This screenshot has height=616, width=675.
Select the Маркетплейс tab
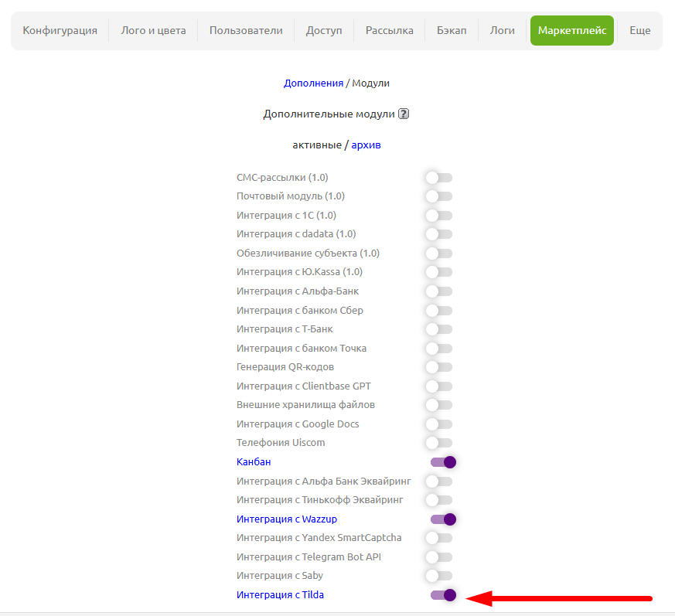(571, 31)
